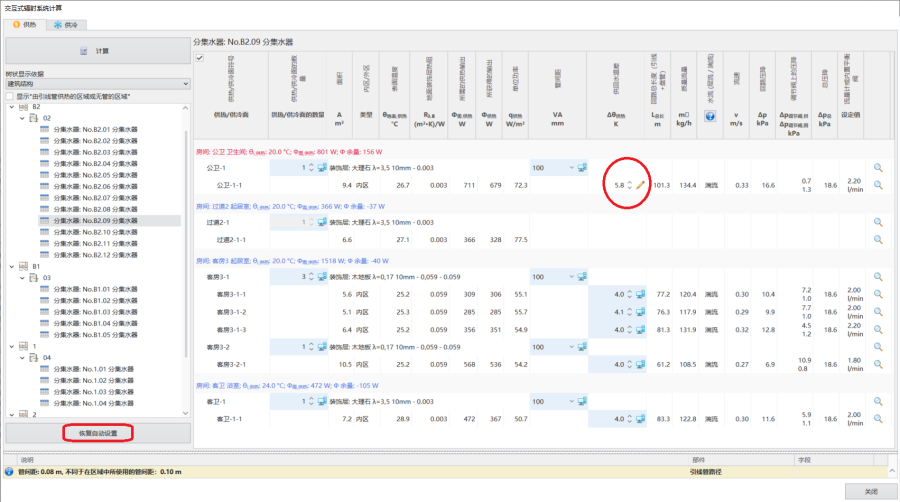Viewport: 900px width, 502px height.
Task: Click the pencil edit icon in 公卫-1-1 row
Action: point(640,185)
